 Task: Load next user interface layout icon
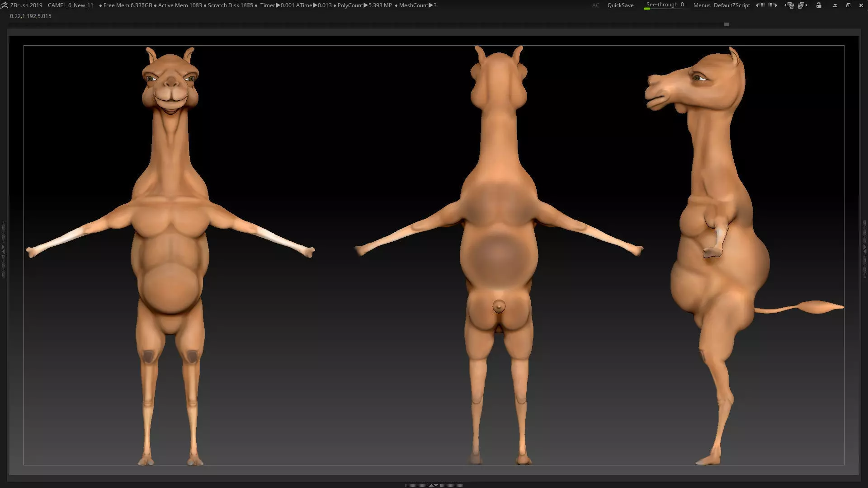[802, 5]
